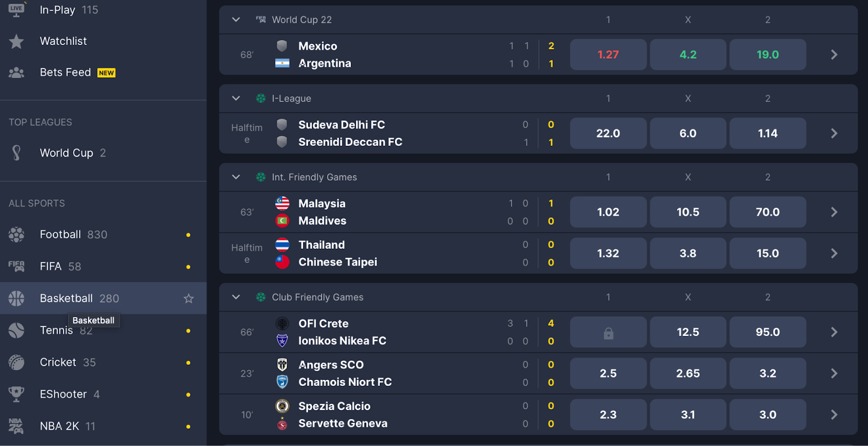Screen dimensions: 868x446
Task: Click the In-Play live monitor icon
Action: point(16,10)
